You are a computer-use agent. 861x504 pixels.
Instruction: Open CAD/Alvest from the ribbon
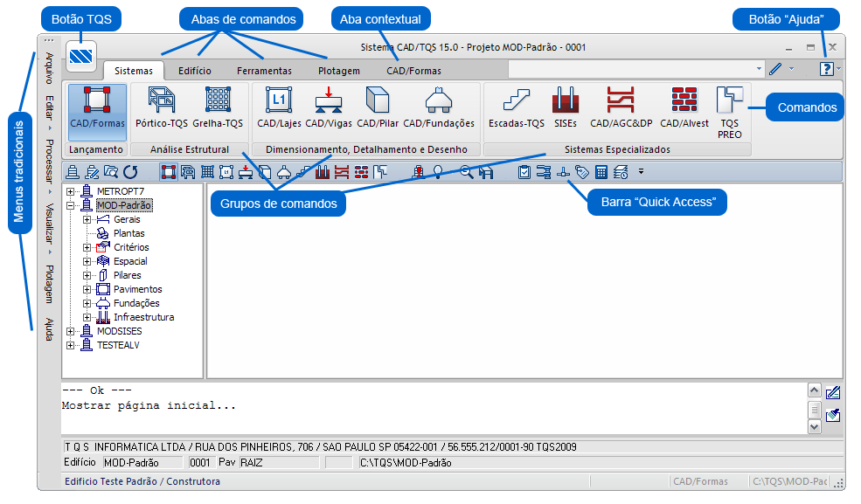(684, 108)
